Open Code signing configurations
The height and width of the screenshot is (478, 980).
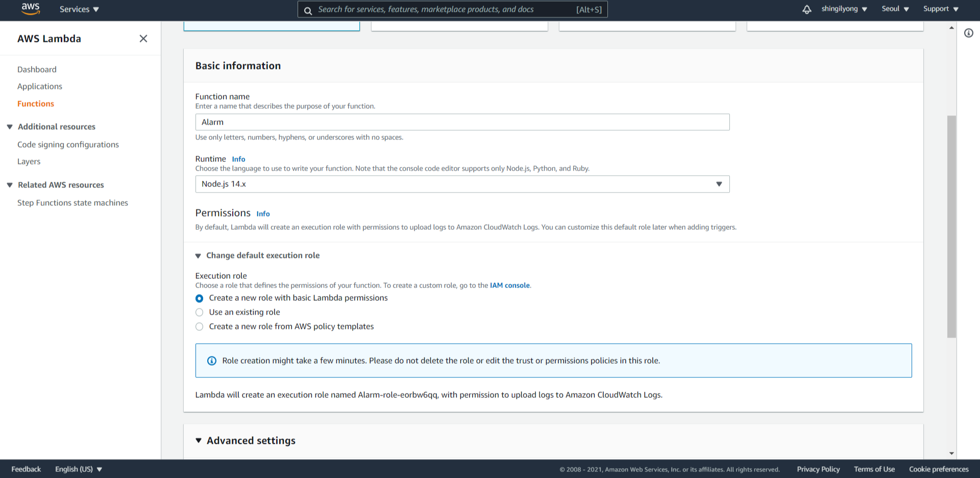pos(68,145)
